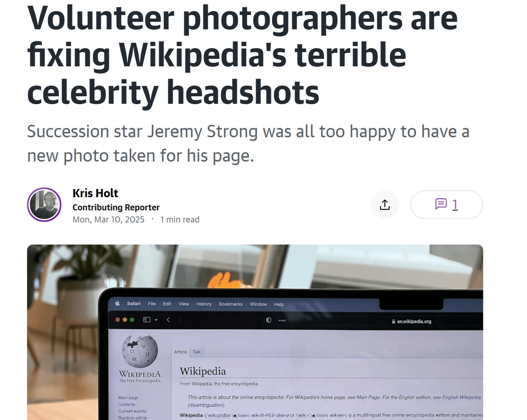The image size is (527, 420).
Task: Click Kris Holt's circular avatar photo
Action: click(x=44, y=205)
